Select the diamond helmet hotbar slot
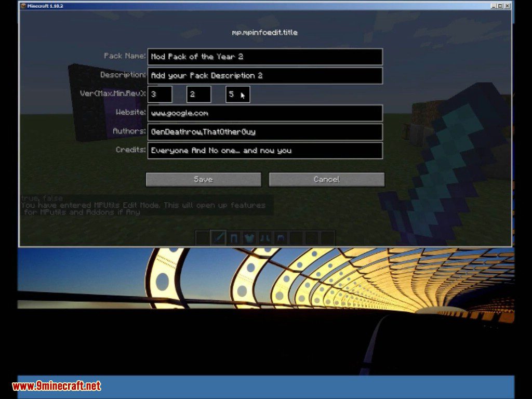Image resolution: width=532 pixels, height=399 pixels. 281,238
